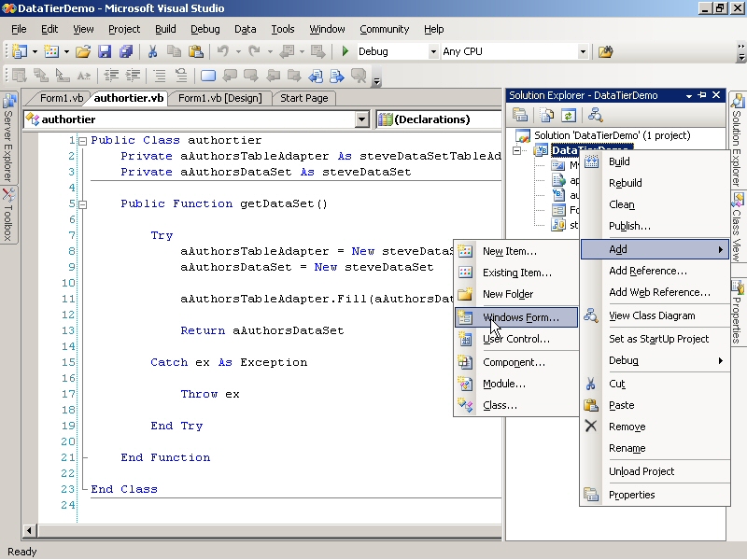
Task: Switch to the Start Page tab
Action: point(304,98)
